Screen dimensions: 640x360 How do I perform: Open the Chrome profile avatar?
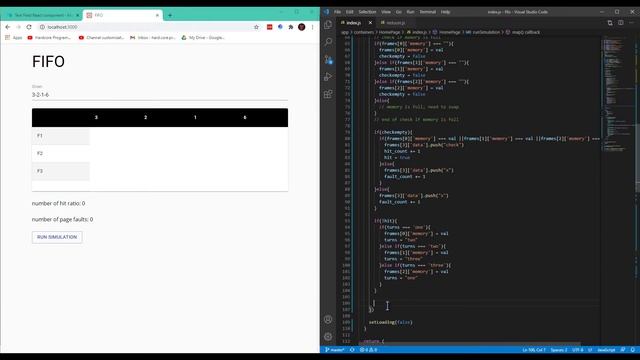[302, 27]
